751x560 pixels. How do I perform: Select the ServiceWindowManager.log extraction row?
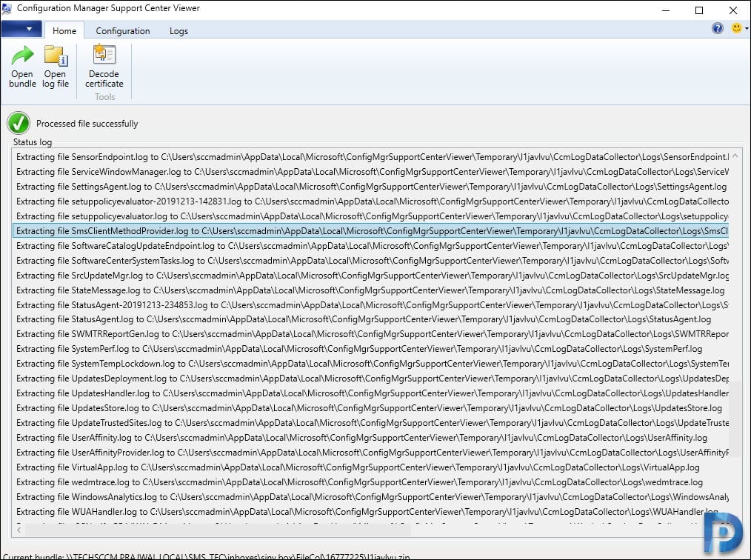point(371,172)
